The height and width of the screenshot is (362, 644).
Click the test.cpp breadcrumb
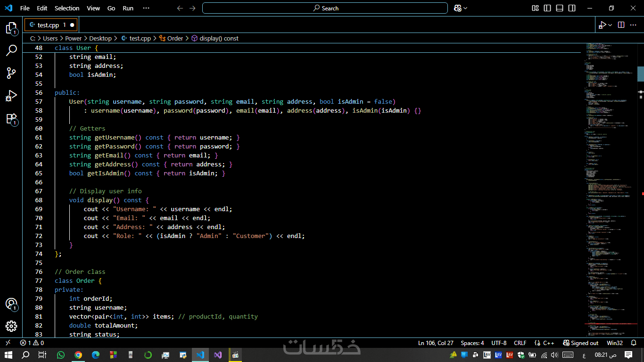[136, 38]
